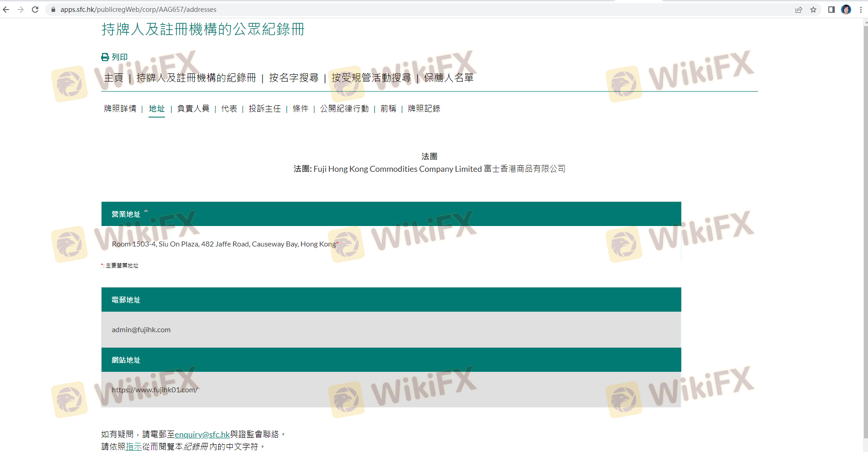Open the 保薦人名單 navigation link
Screen dimensions: 868x452
point(449,78)
